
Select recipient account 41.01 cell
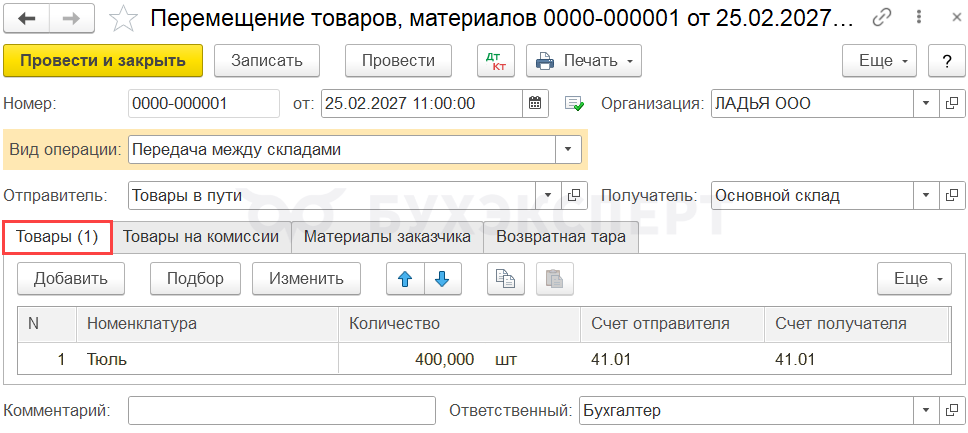pyautogui.click(x=856, y=359)
